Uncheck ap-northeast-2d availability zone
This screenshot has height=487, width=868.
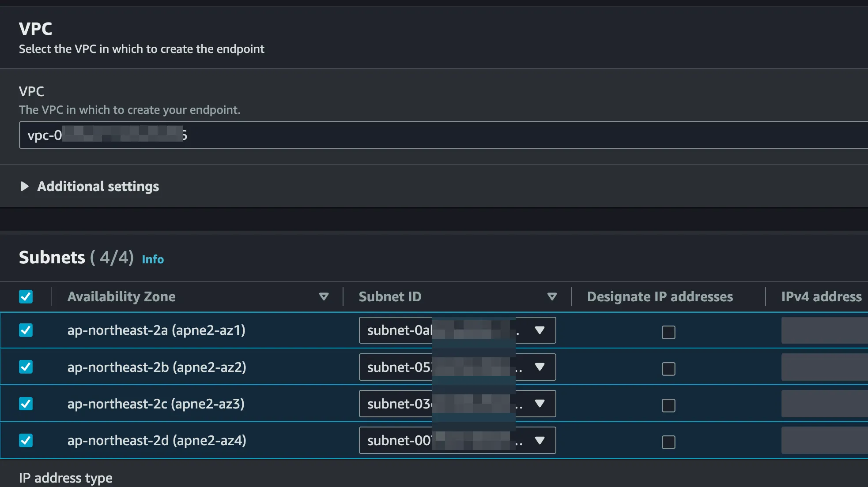tap(26, 440)
